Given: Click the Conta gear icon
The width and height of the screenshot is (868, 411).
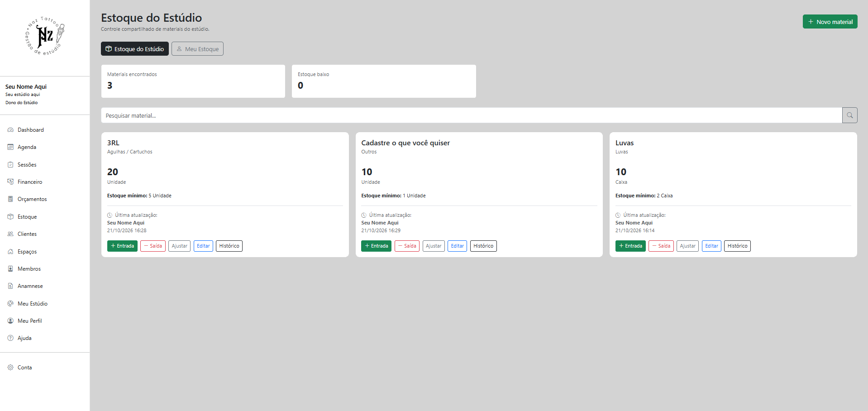Looking at the screenshot, I should pos(10,368).
